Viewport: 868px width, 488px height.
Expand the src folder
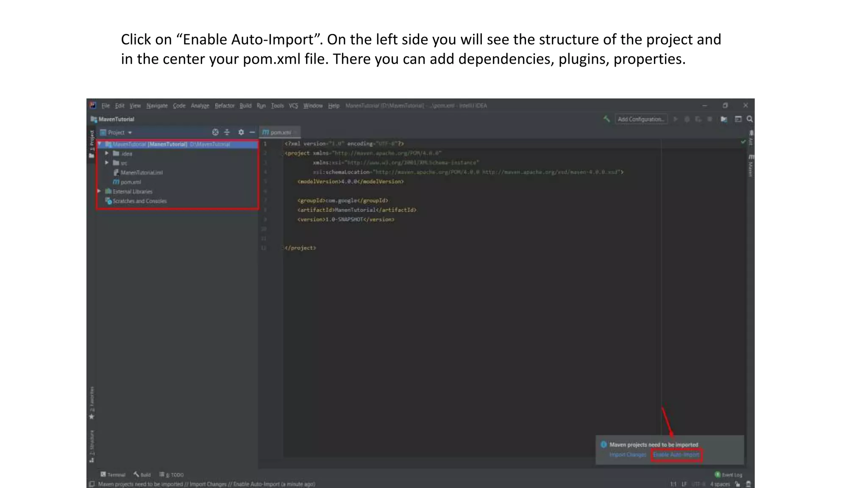point(107,163)
